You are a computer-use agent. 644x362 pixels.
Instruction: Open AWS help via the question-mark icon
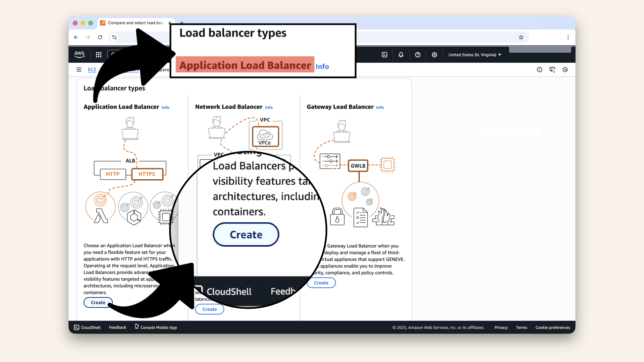[x=418, y=55]
